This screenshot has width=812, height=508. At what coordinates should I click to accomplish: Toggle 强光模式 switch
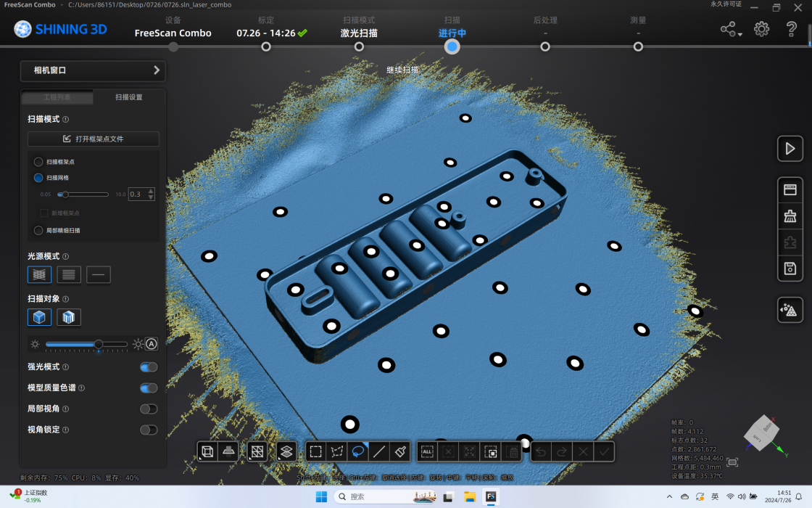(149, 367)
